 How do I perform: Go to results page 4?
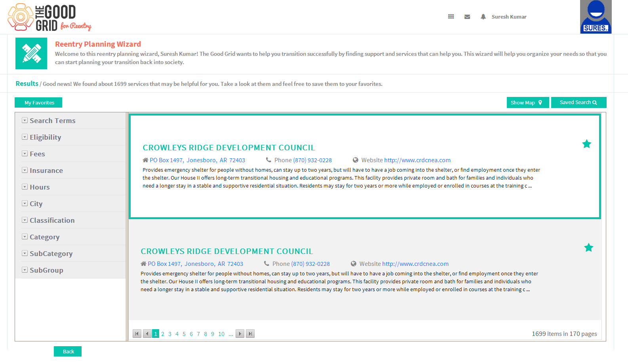click(177, 334)
